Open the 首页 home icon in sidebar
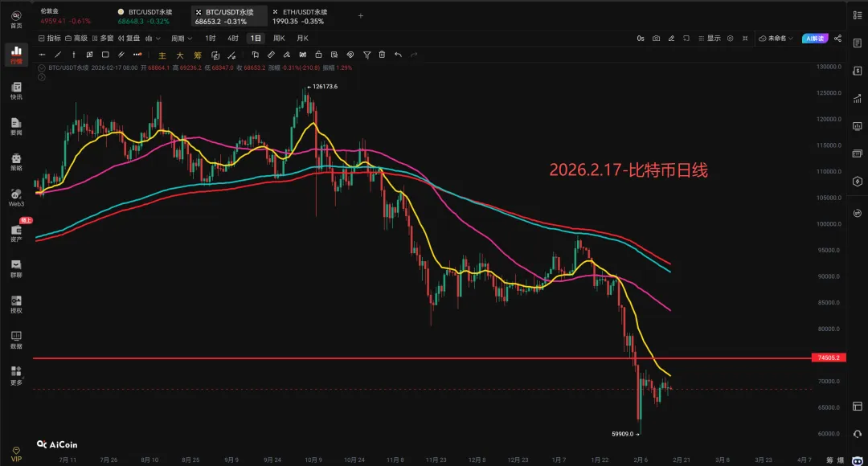868x466 pixels. coord(16,20)
